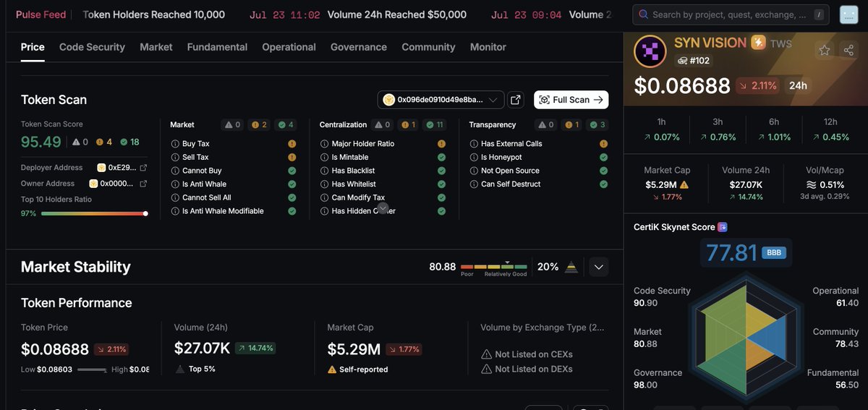
Task: Open deployer address external link
Action: coord(143,168)
